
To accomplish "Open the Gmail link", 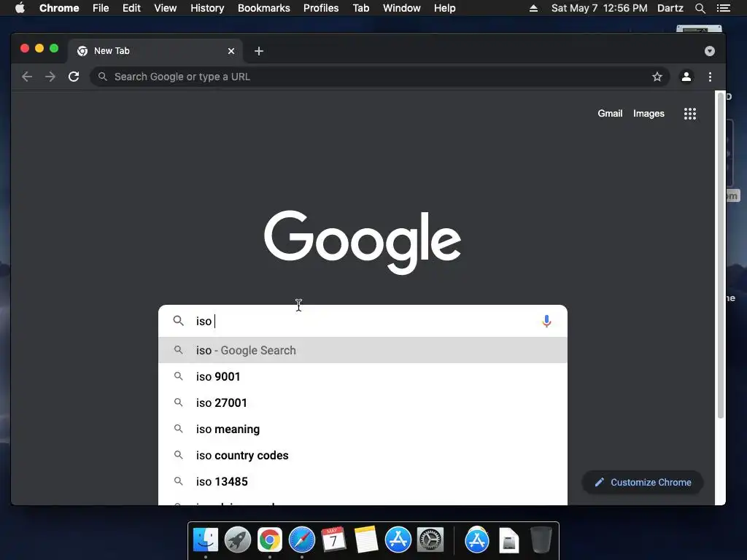I will (x=610, y=113).
